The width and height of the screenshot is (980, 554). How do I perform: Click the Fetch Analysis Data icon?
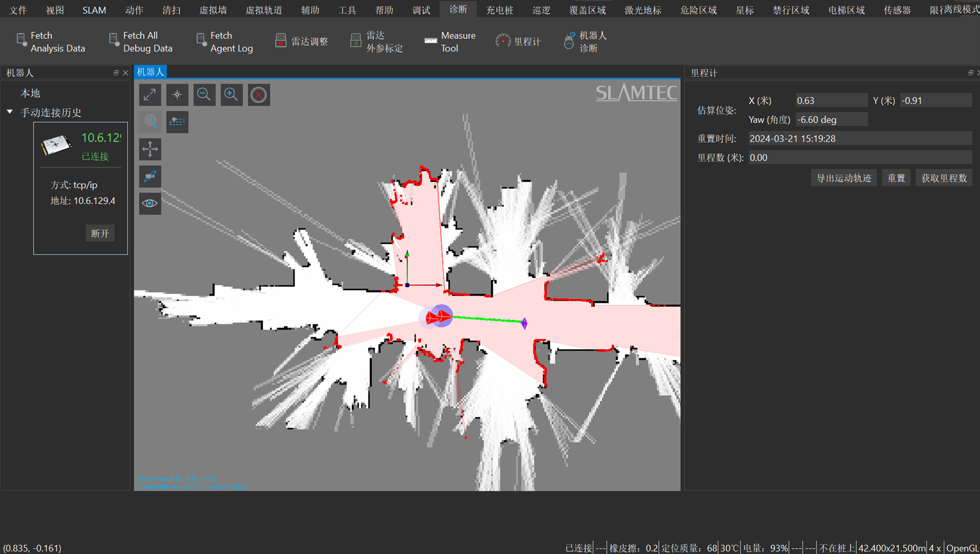click(51, 41)
